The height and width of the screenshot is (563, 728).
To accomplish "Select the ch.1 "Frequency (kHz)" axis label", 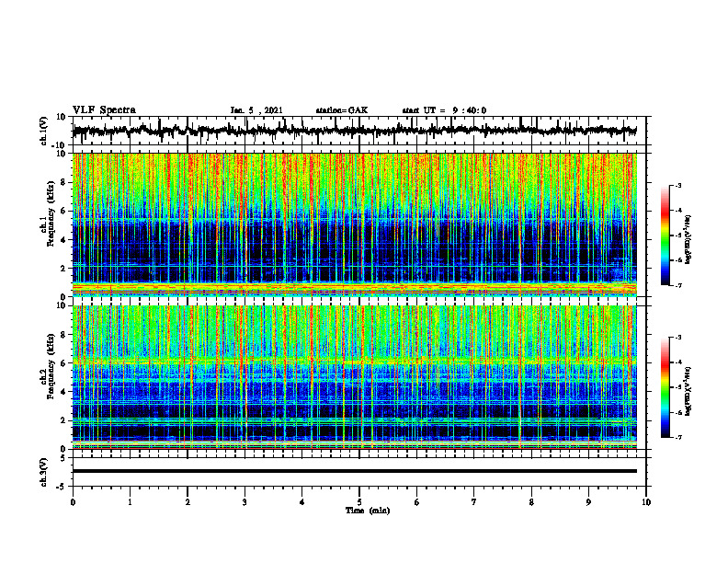I will [x=51, y=214].
